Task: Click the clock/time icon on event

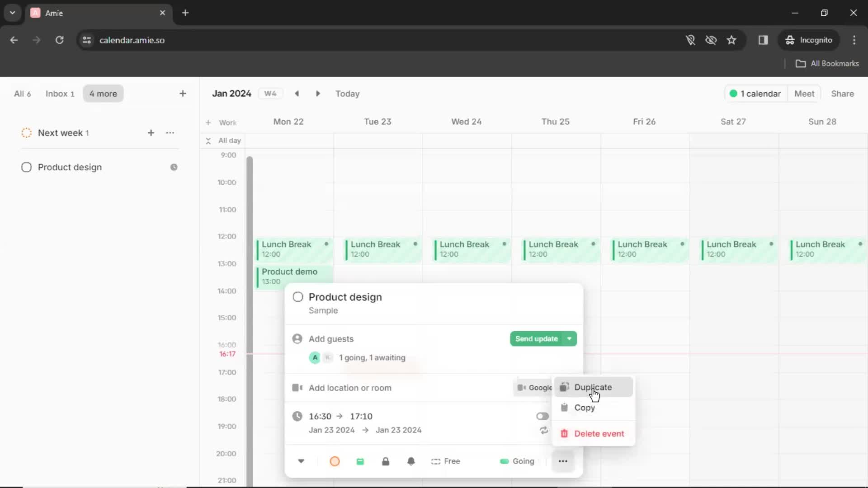Action: pos(297,415)
